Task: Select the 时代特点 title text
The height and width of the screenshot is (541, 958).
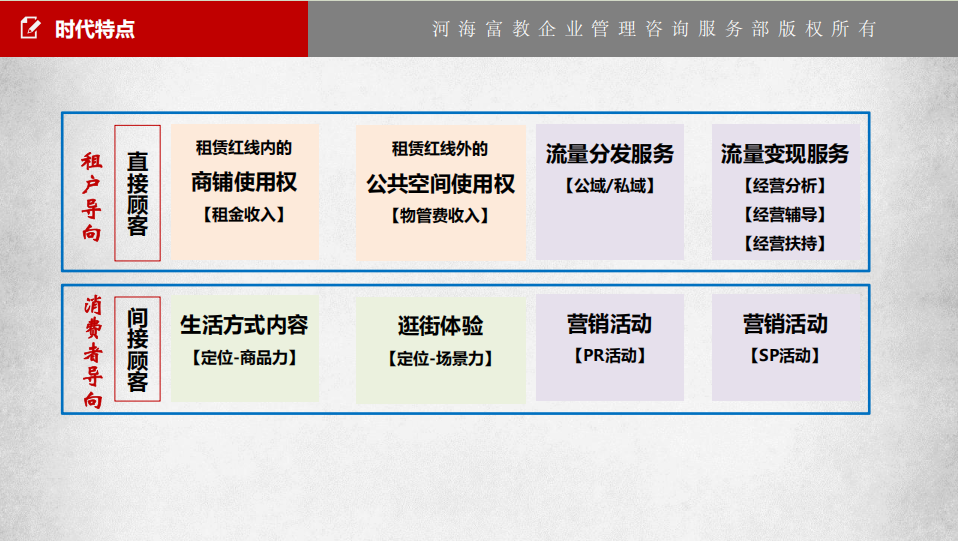Action: click(95, 29)
